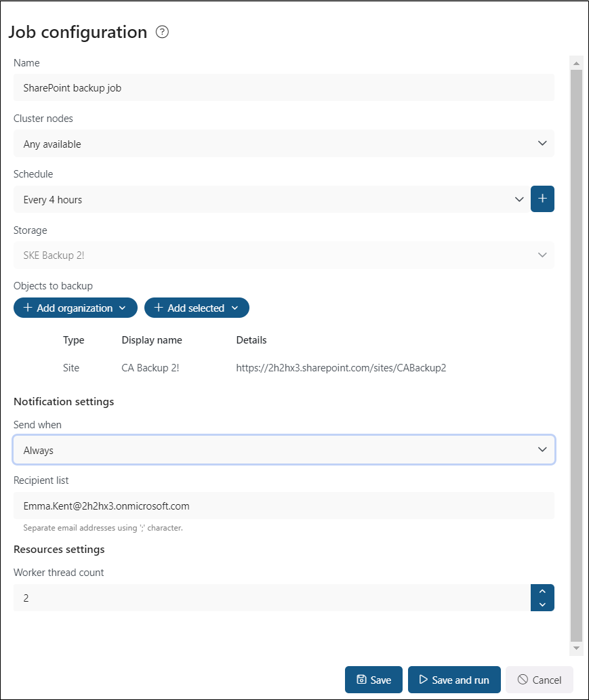Click the plus icon to add schedule
This screenshot has width=589, height=700.
tap(542, 199)
